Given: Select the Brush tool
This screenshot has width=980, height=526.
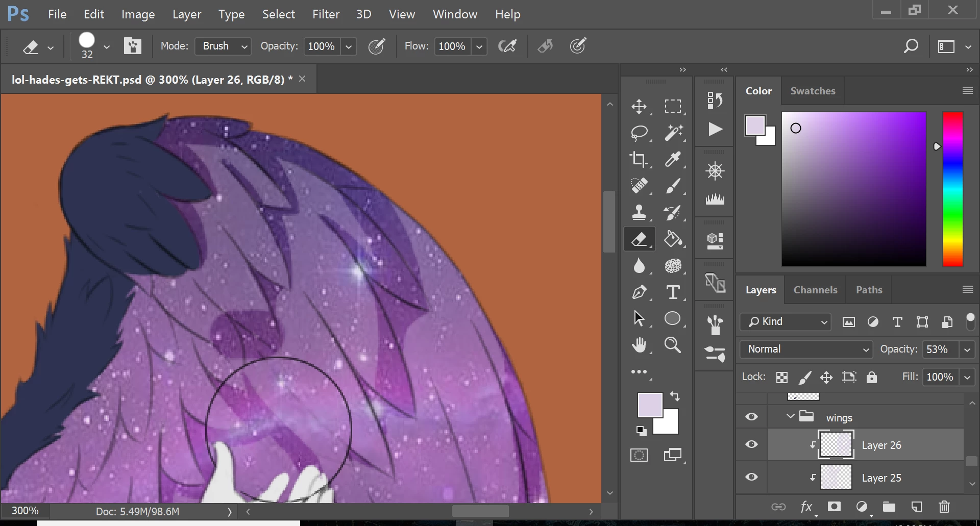Looking at the screenshot, I should (673, 186).
